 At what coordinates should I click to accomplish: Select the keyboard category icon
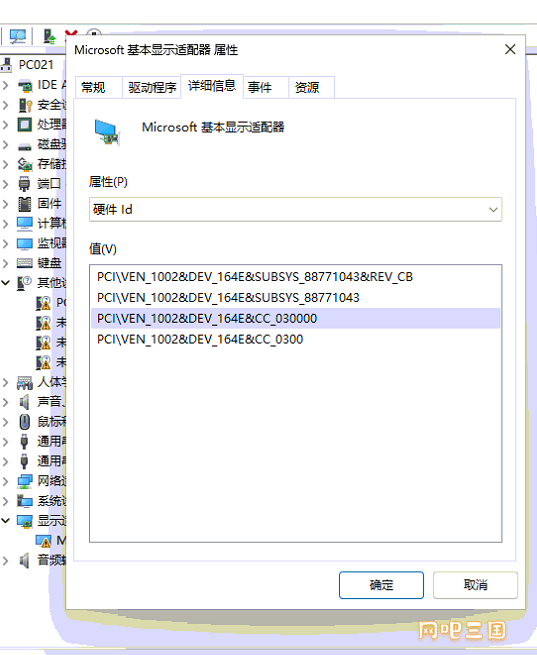point(25,263)
